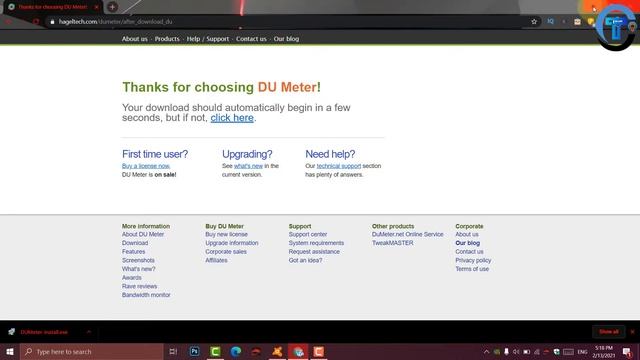
Task: Open About DU Meter footer link
Action: 143,234
